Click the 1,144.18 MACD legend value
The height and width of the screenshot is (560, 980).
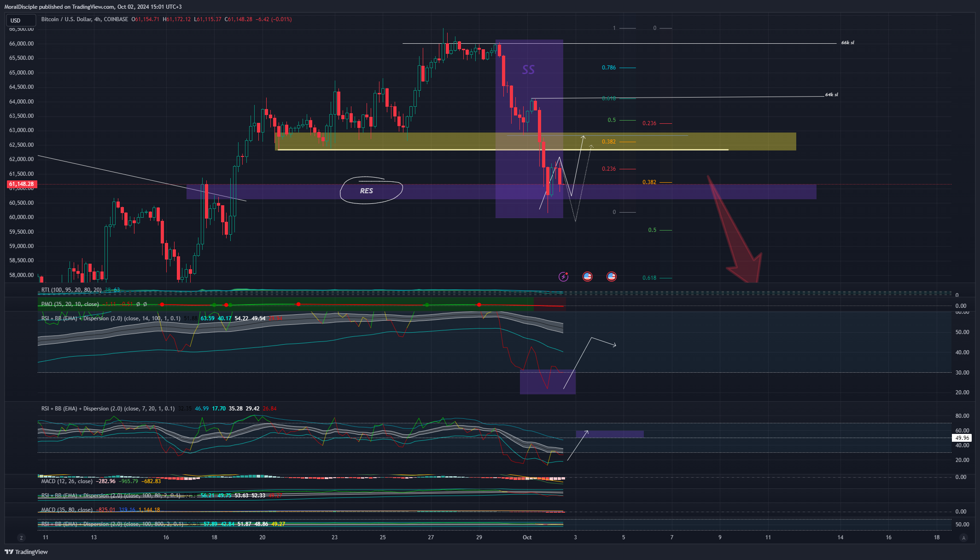pos(149,510)
